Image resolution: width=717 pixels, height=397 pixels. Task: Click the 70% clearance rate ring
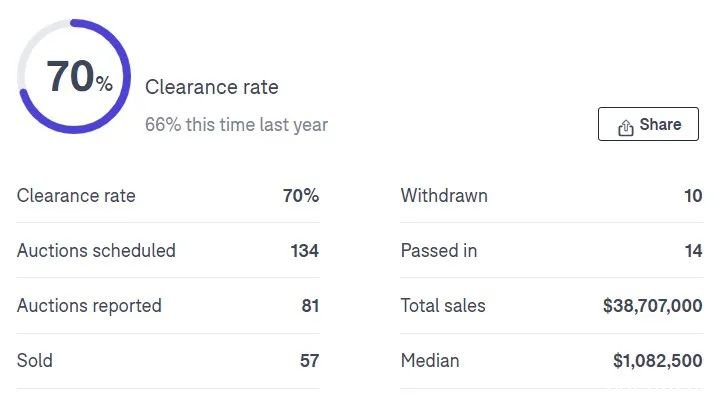tap(74, 76)
